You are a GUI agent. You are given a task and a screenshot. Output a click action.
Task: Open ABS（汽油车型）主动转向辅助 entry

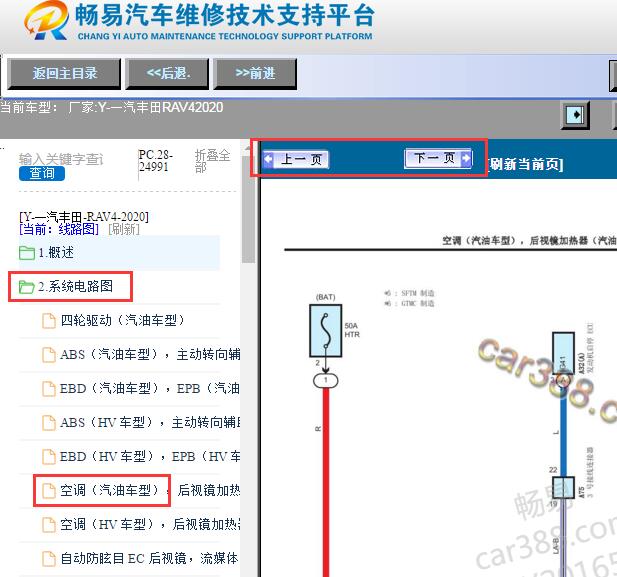pyautogui.click(x=150, y=355)
